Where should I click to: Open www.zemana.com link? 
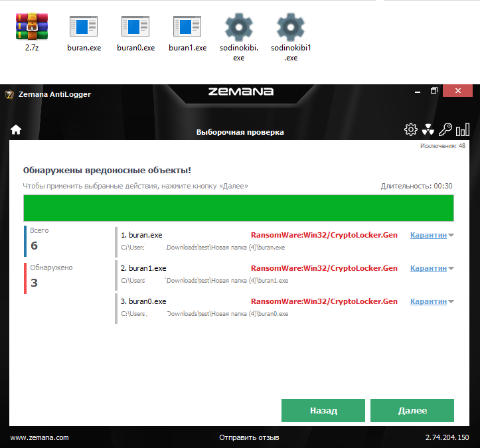pos(39,437)
